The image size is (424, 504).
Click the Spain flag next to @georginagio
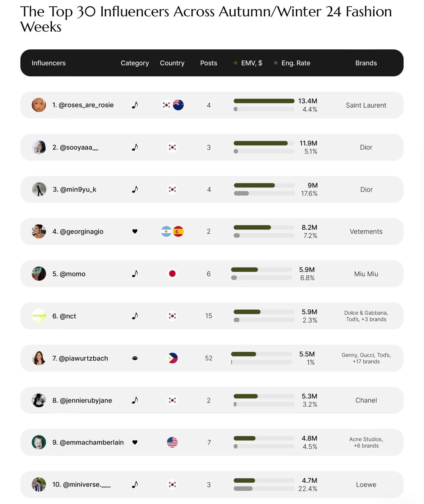click(178, 231)
